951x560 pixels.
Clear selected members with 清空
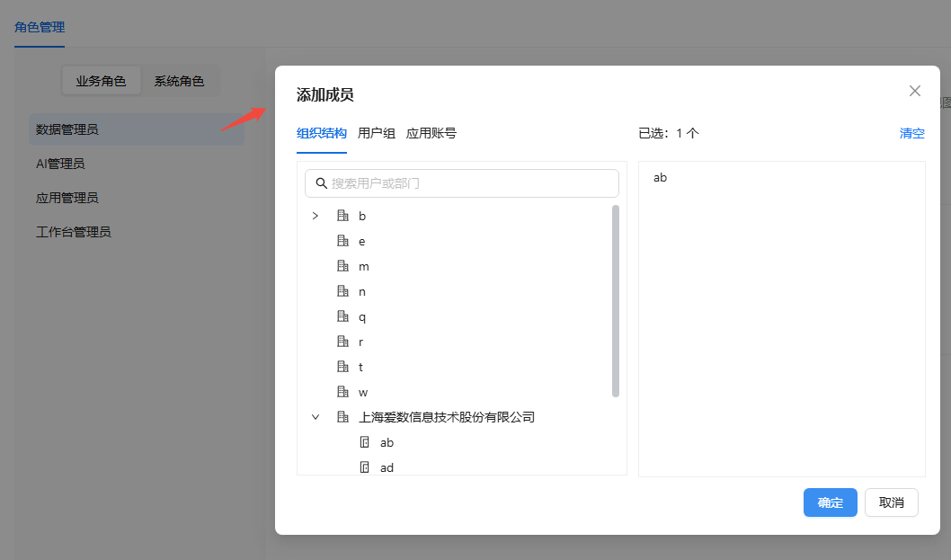pyautogui.click(x=911, y=133)
